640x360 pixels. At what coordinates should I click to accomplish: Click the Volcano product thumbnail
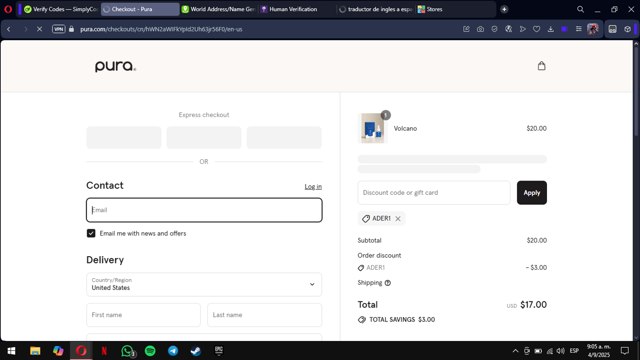[x=372, y=129]
